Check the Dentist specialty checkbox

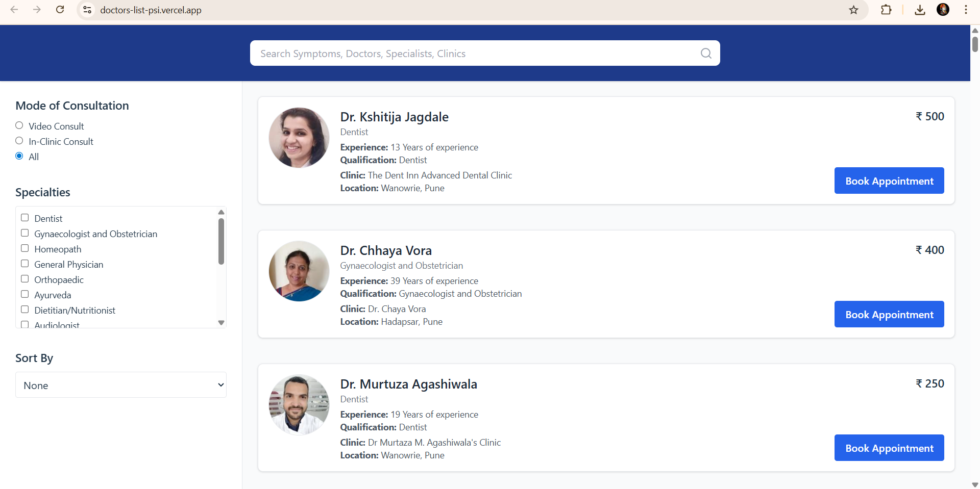click(24, 218)
